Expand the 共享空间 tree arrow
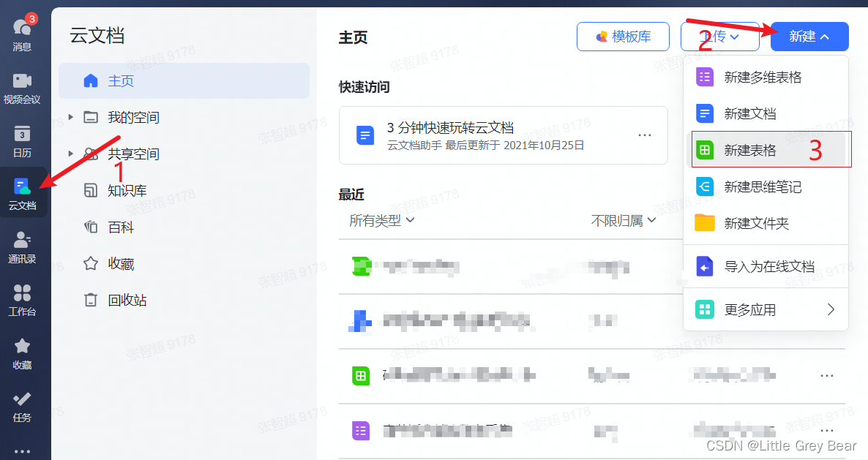Screen dimensions: 868x460 [70, 154]
